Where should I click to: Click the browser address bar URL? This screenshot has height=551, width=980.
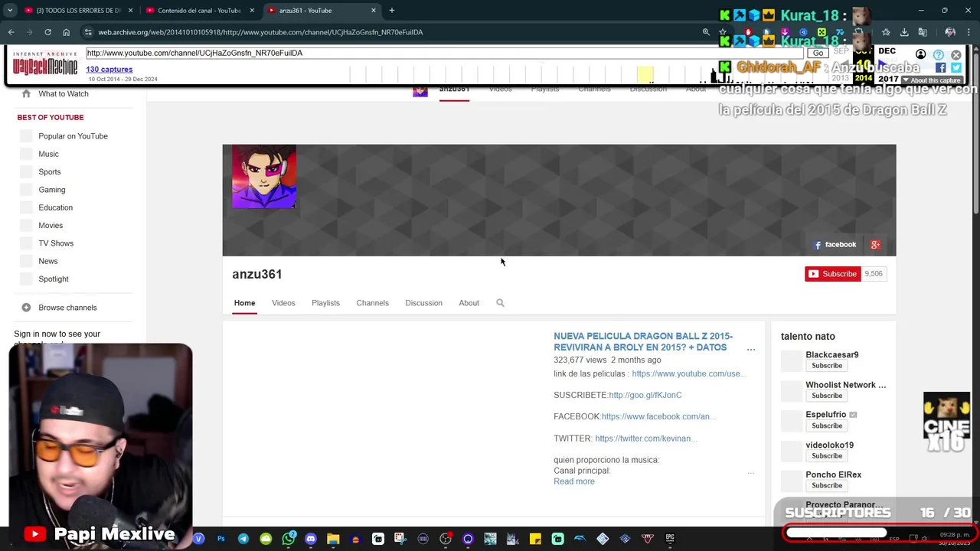click(260, 32)
